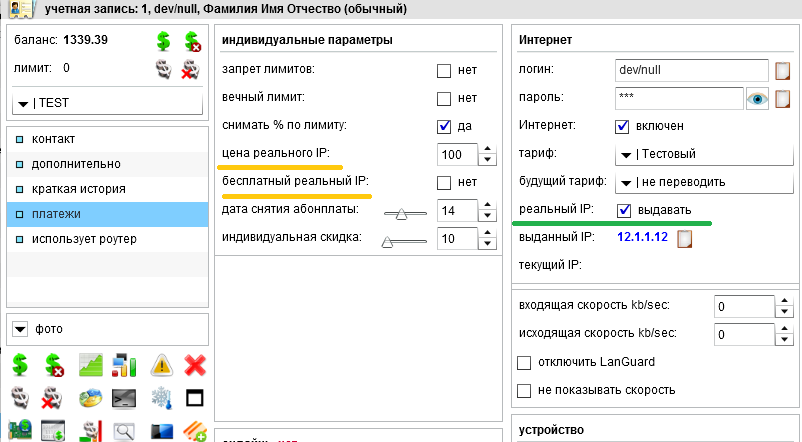Click the green dollar icon beside balance

click(x=163, y=41)
